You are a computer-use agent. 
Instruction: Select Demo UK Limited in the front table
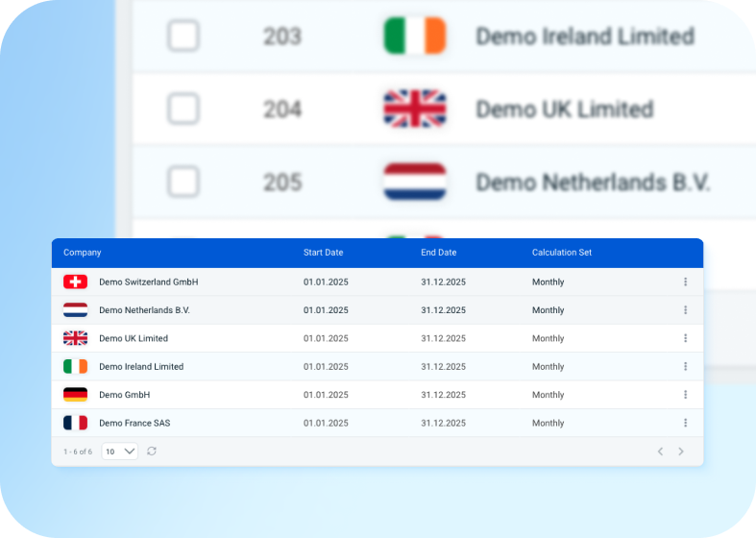134,338
